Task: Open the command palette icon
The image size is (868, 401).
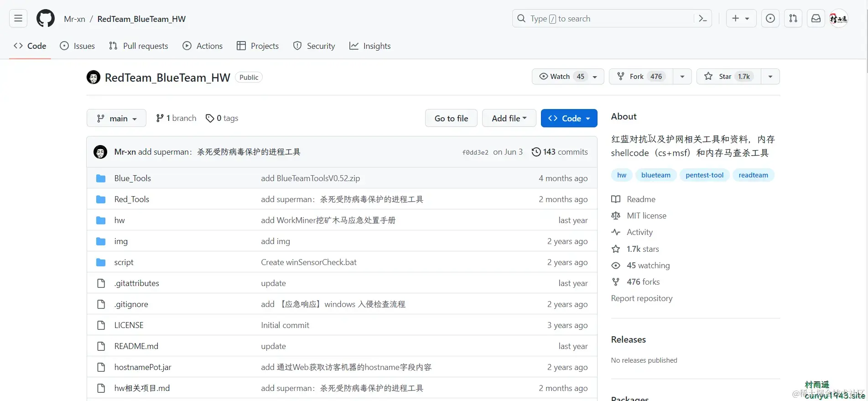Action: pos(703,19)
